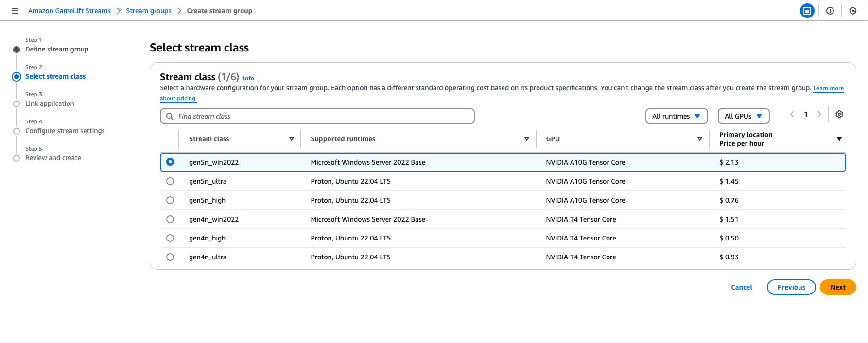Go to Define stream group step
The image size is (868, 343).
click(57, 49)
